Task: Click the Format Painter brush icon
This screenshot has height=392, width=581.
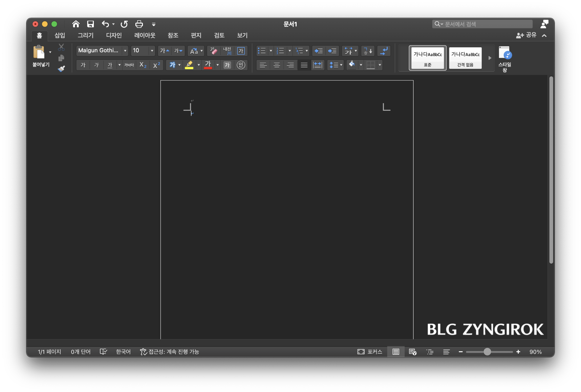Action: (61, 69)
